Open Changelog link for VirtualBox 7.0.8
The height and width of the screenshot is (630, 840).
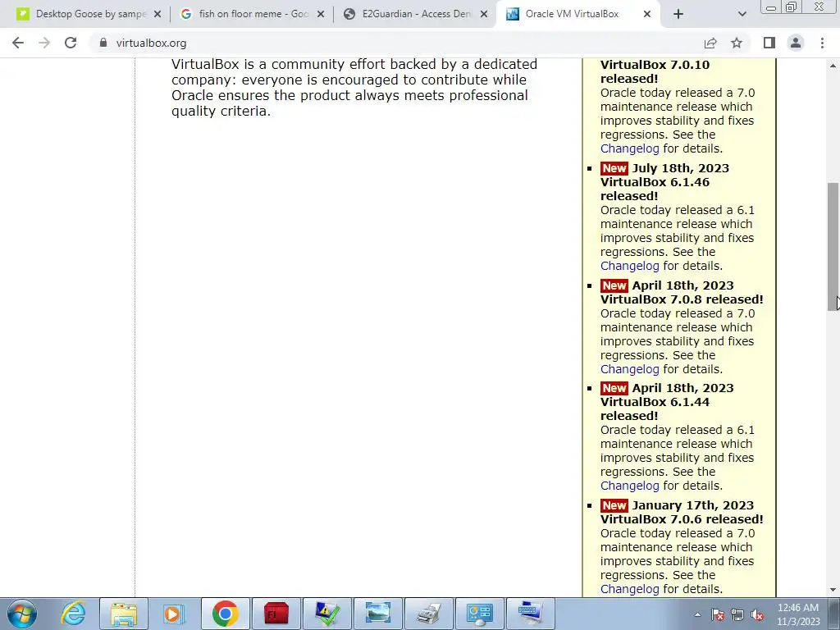coord(629,369)
